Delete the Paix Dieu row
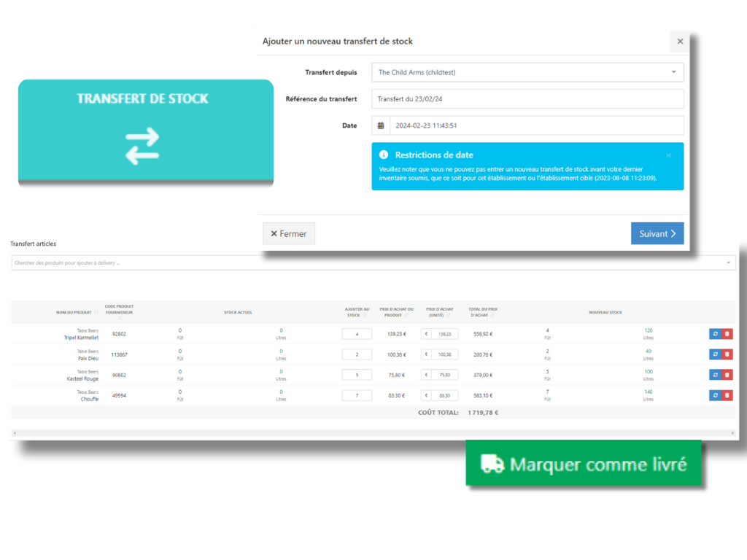Viewport: 747px width, 560px height. [727, 354]
